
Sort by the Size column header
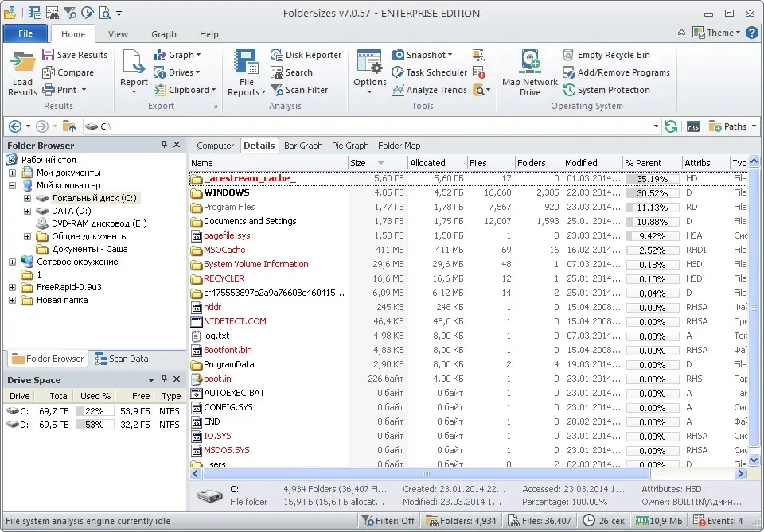tap(377, 163)
